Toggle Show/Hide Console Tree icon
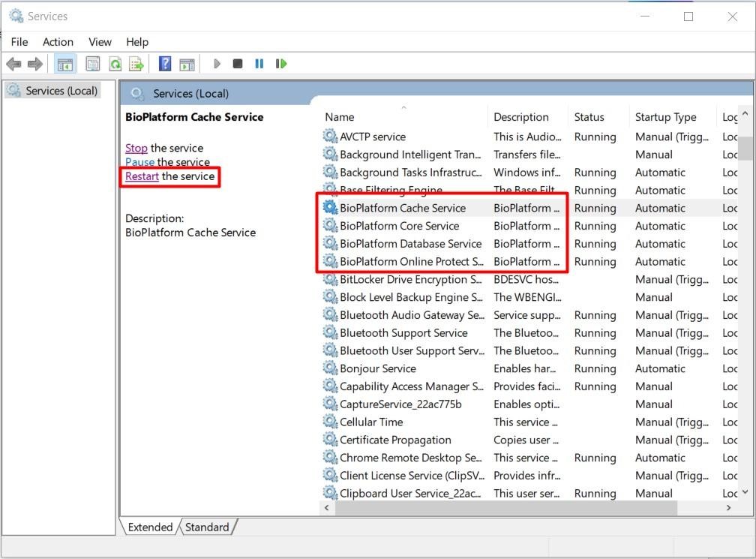The width and height of the screenshot is (756, 559). [x=64, y=64]
